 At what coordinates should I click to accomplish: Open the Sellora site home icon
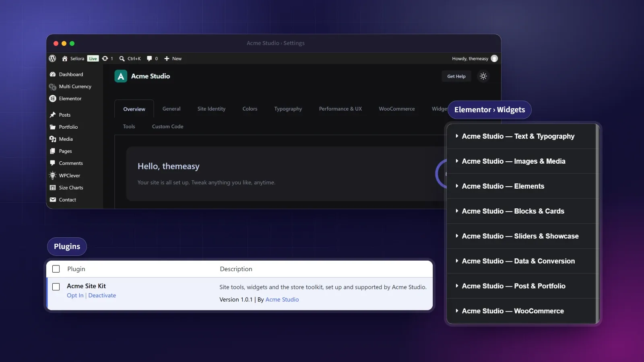point(64,58)
